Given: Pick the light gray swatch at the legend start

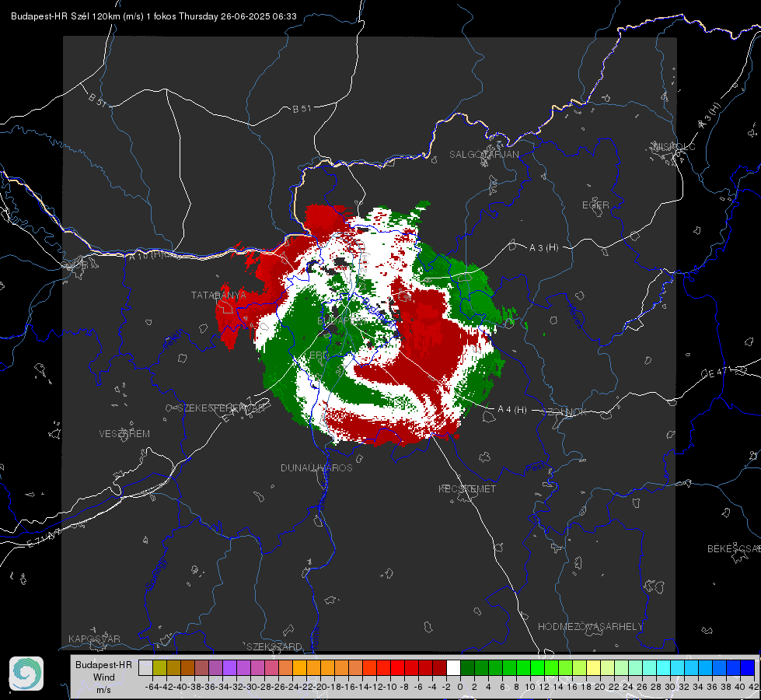Looking at the screenshot, I should [x=145, y=667].
